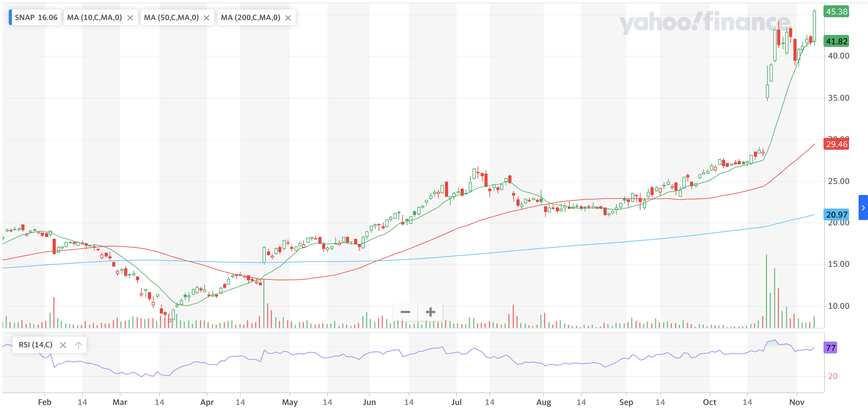Remove the MA (200,C,MA,0) indicator
The height and width of the screenshot is (410, 868).
[288, 18]
